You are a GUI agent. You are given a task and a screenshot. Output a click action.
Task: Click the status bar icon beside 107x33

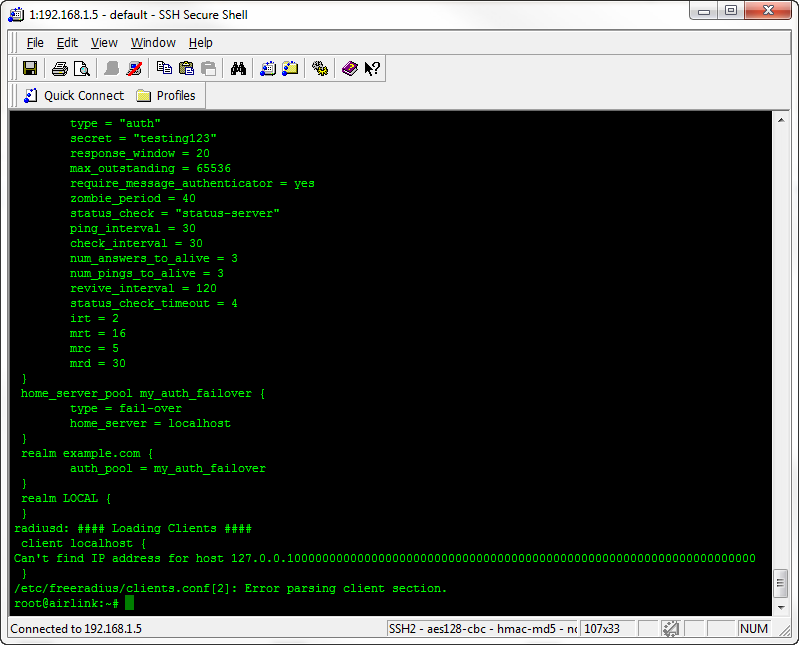coord(670,629)
